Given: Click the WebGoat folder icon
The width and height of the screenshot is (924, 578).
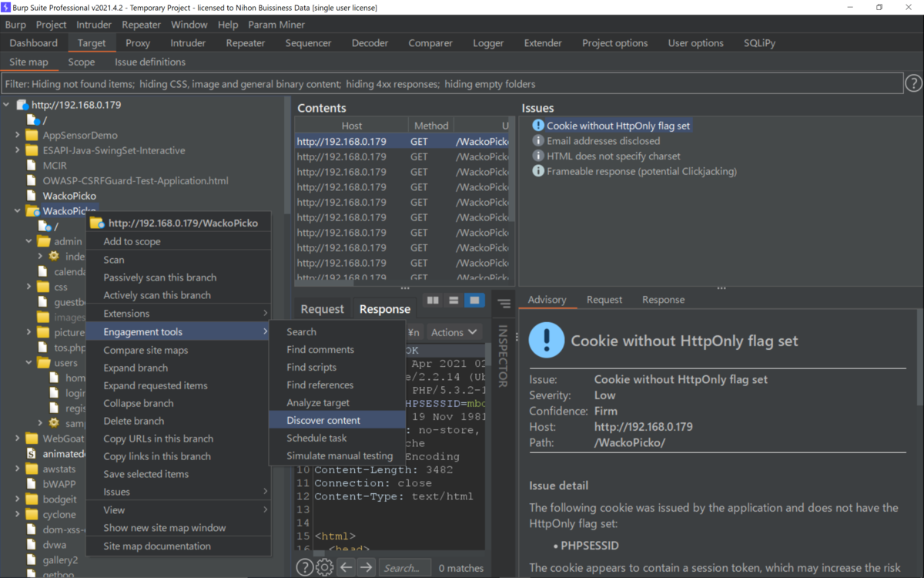Looking at the screenshot, I should pos(32,439).
